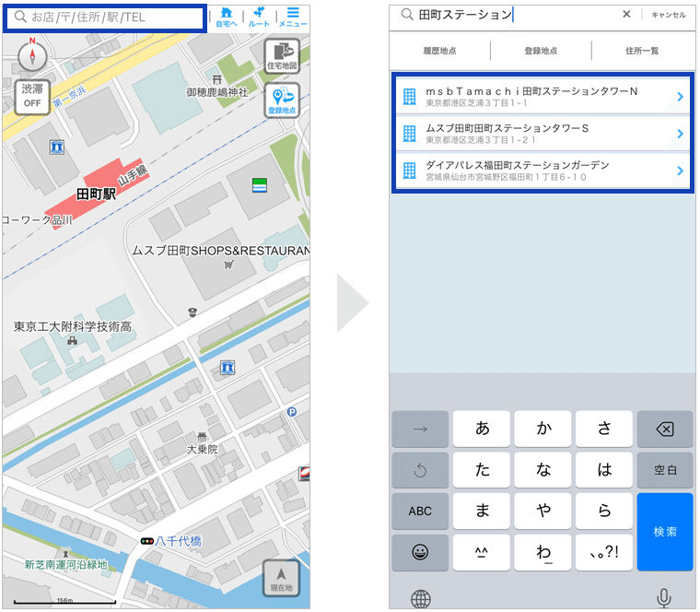700x612 pixels.
Task: Switch keyboard to ABC
Action: click(x=420, y=511)
